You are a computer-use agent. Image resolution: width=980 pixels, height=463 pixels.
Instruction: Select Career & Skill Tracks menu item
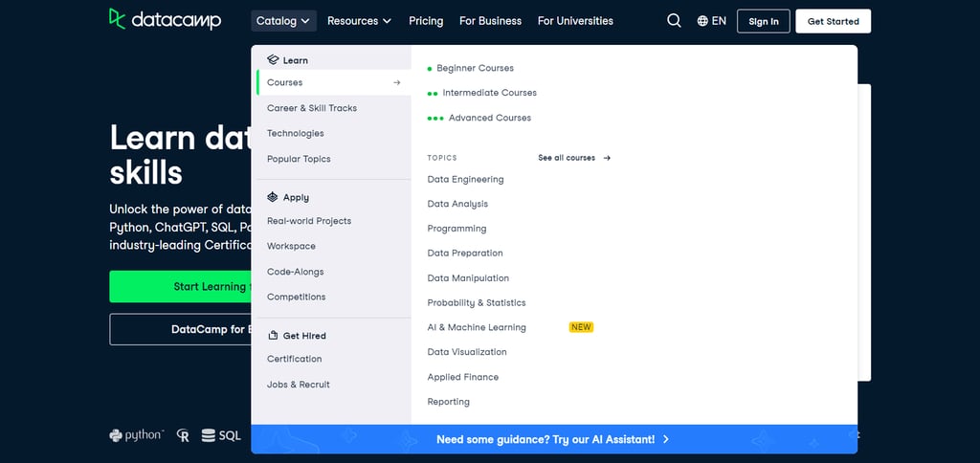pos(312,108)
